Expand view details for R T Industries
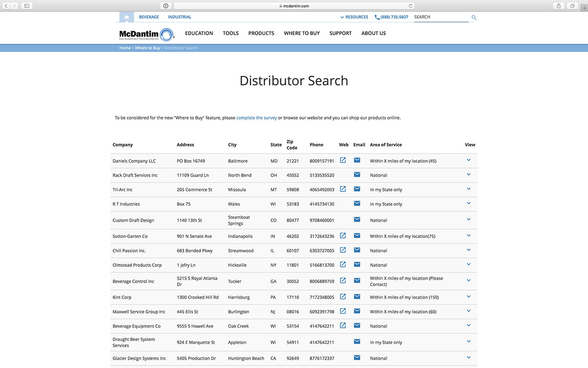Image resolution: width=588 pixels, height=368 pixels. click(x=468, y=203)
